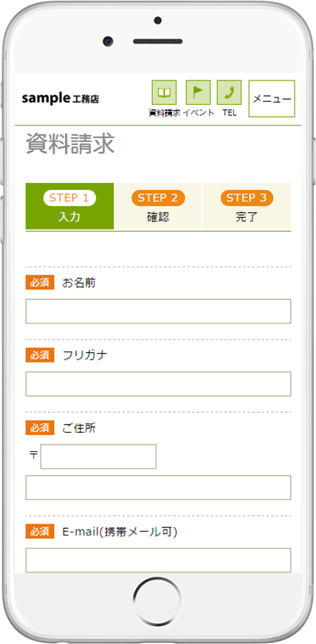Focus the お名前 text field
Screen dimensions: 316x644
click(159, 312)
